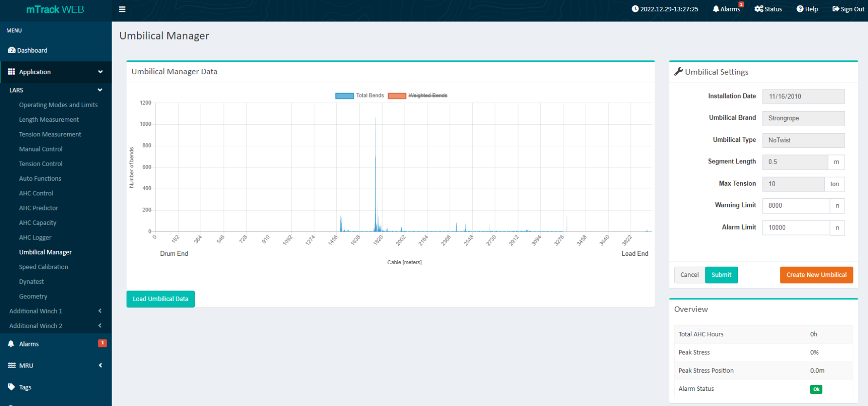Focus the Umbilical Brand field
Screen dimensions: 868x406
[803, 118]
